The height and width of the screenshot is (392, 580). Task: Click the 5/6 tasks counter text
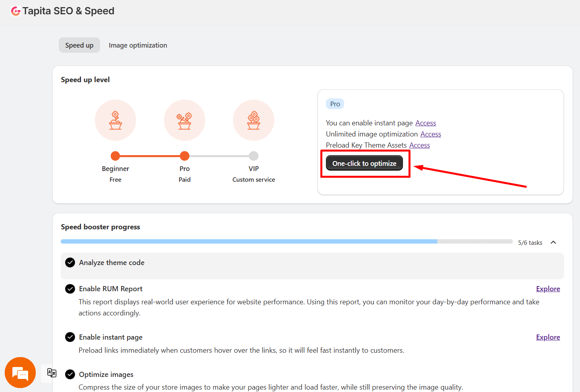(530, 243)
